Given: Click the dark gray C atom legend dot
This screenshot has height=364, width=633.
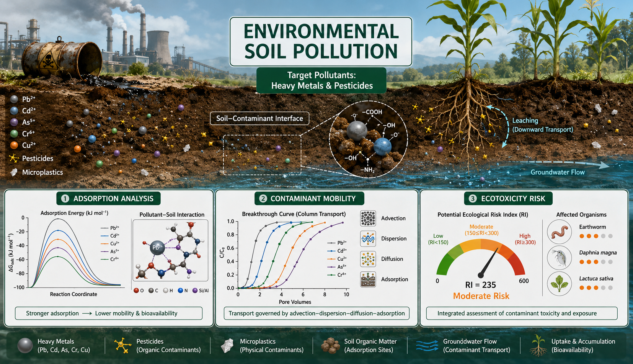Looking at the screenshot, I should coord(151,291).
